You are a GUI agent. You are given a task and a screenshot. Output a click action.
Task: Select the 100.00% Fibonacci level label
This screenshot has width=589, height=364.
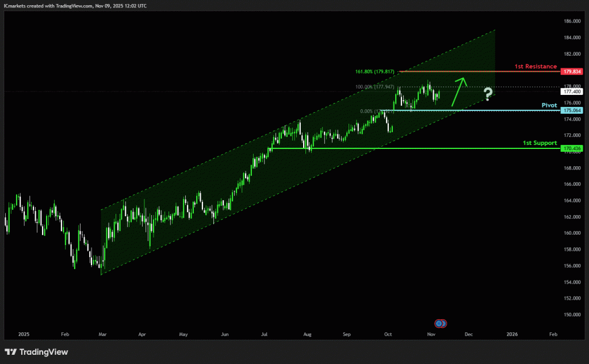374,87
